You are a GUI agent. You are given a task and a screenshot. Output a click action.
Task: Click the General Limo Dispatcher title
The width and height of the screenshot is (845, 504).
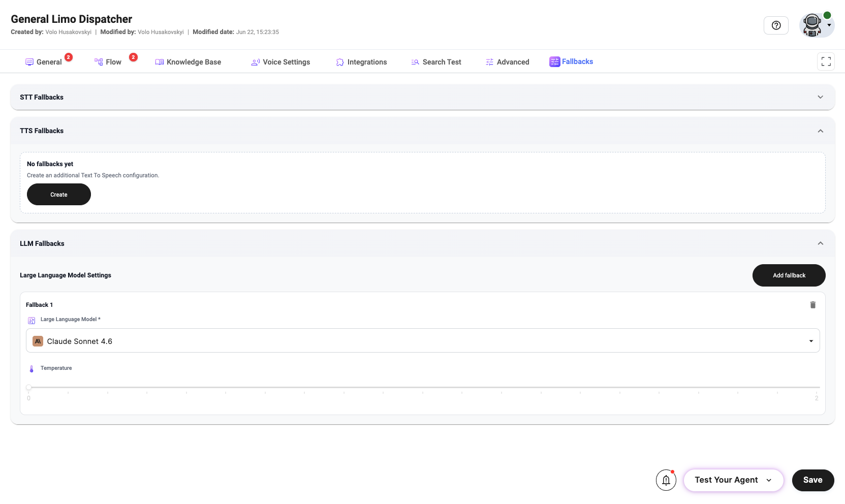click(x=71, y=19)
